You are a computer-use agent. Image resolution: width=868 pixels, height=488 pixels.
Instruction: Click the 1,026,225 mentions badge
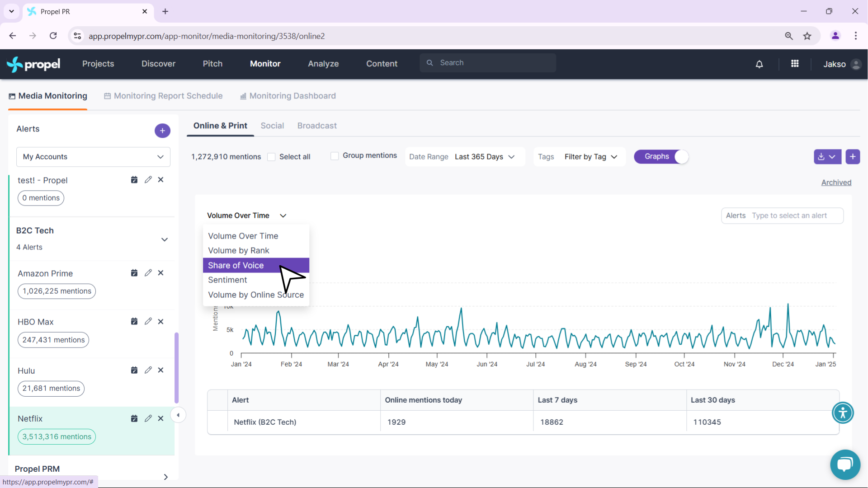(x=57, y=291)
